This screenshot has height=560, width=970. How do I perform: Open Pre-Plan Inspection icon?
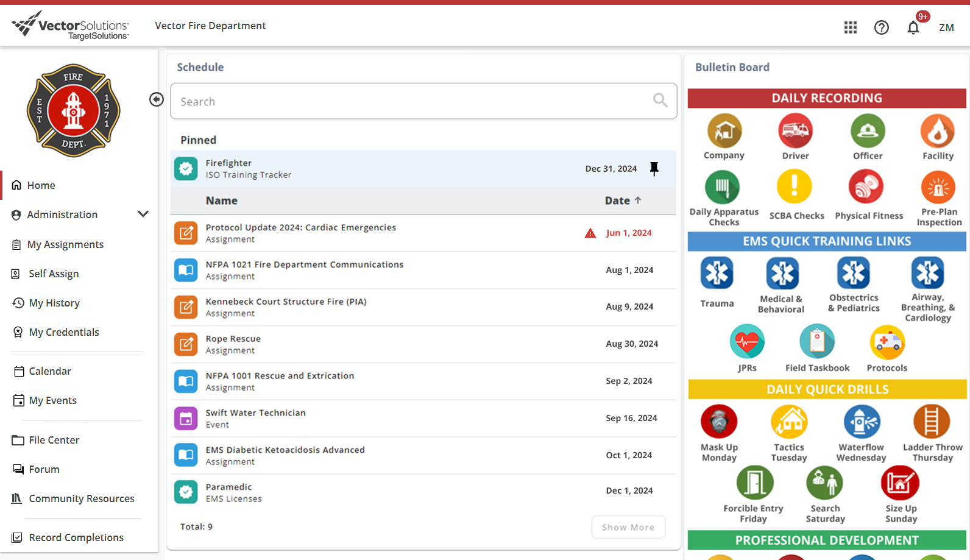938,186
